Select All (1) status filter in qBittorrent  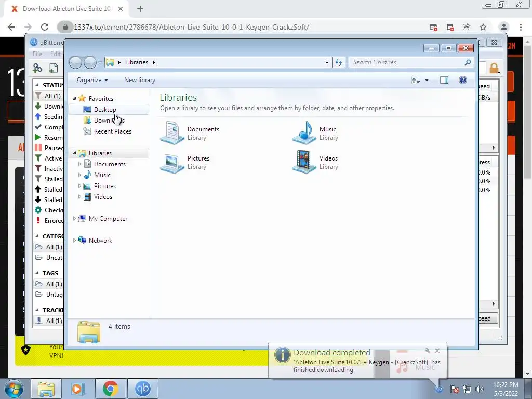(49, 96)
